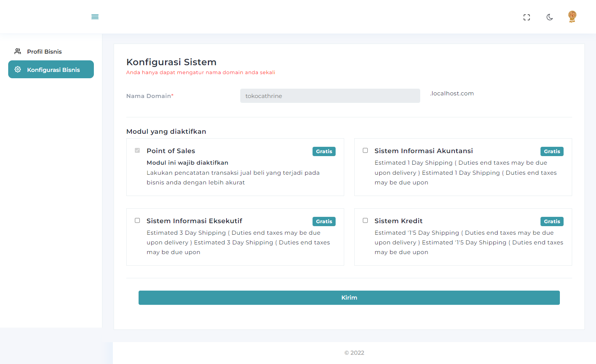Screen dimensions: 596x364
Task: Click the Sistem Kredit module title
Action: pos(398,221)
